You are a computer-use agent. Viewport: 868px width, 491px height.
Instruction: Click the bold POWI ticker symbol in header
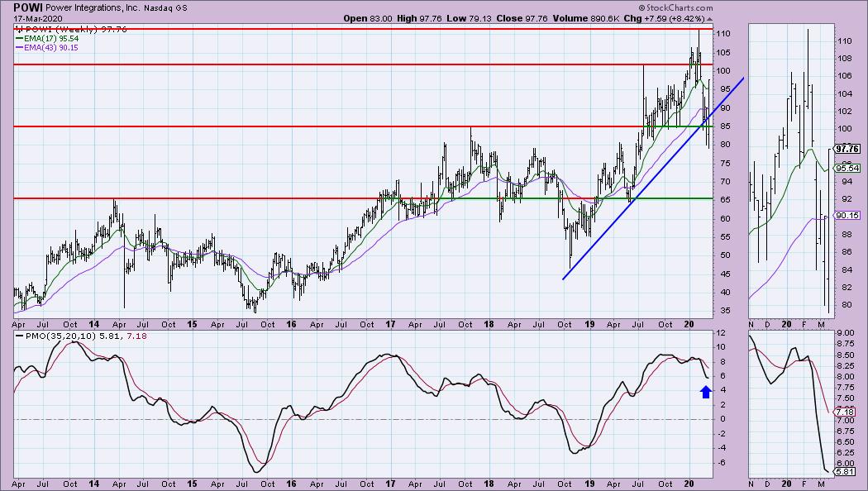tap(27, 7)
